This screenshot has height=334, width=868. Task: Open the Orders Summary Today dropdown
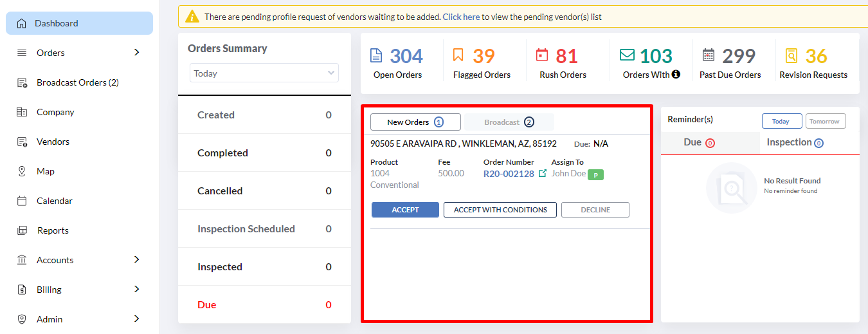pyautogui.click(x=264, y=73)
